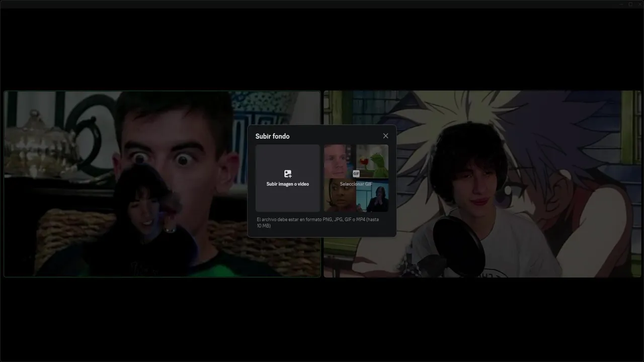Image resolution: width=644 pixels, height=362 pixels.
Task: Click the upload image icon in the dialog
Action: tap(288, 174)
